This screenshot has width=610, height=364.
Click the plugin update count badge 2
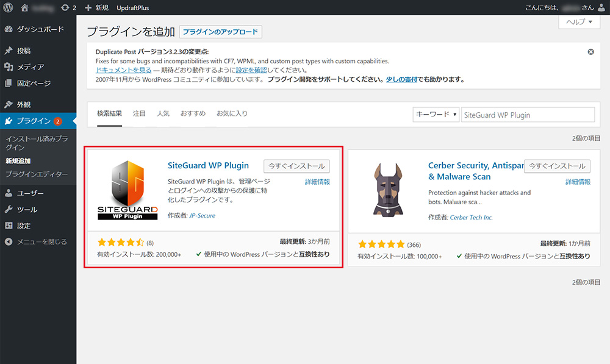[x=57, y=121]
